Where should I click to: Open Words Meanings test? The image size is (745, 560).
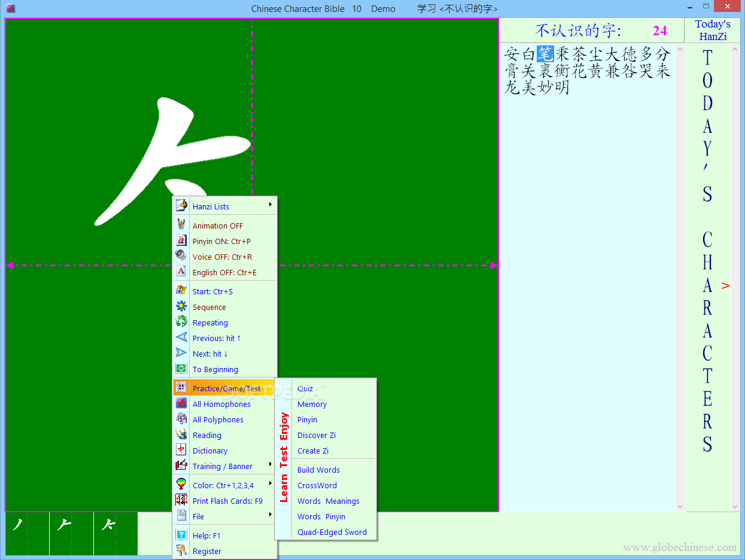pos(329,501)
